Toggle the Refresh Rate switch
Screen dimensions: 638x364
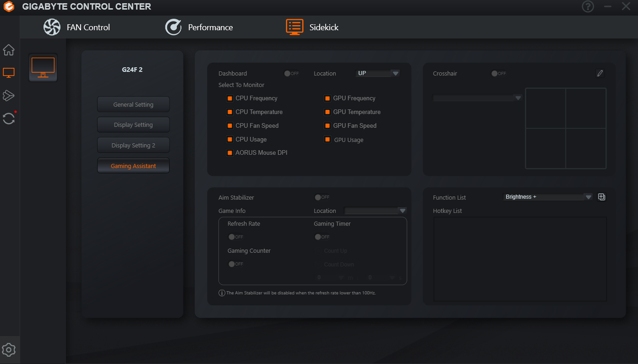click(236, 237)
